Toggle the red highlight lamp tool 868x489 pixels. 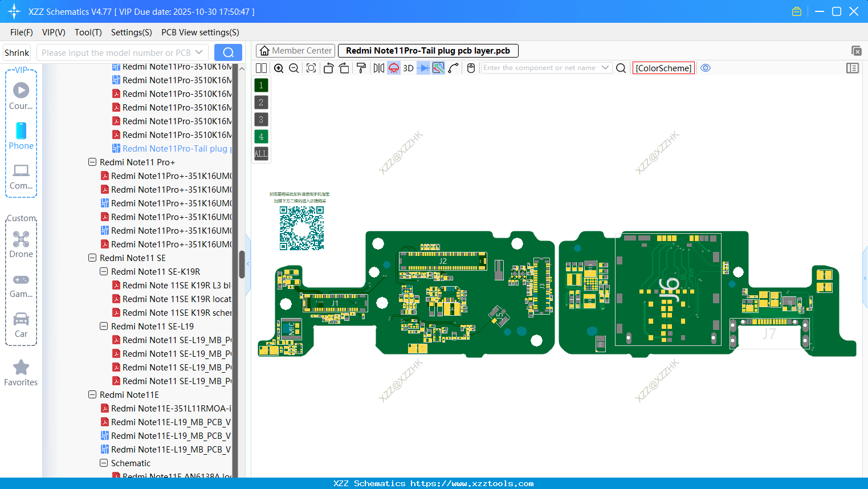coord(394,68)
